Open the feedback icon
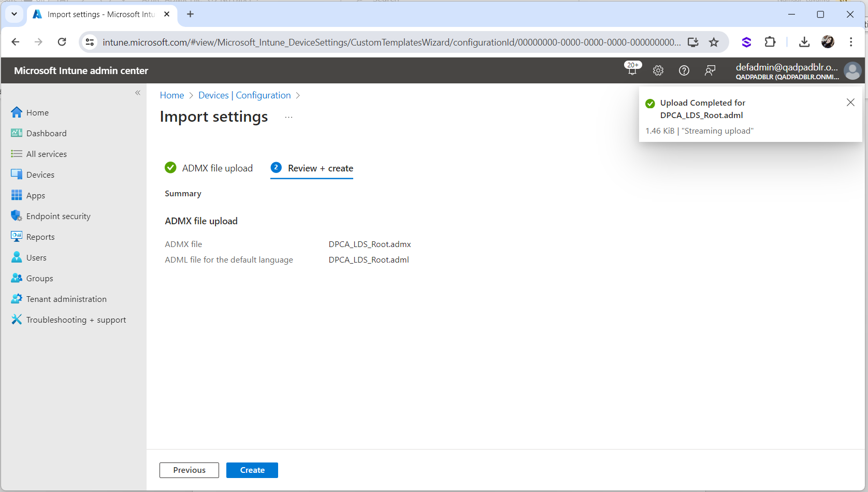This screenshot has width=868, height=492. [710, 70]
